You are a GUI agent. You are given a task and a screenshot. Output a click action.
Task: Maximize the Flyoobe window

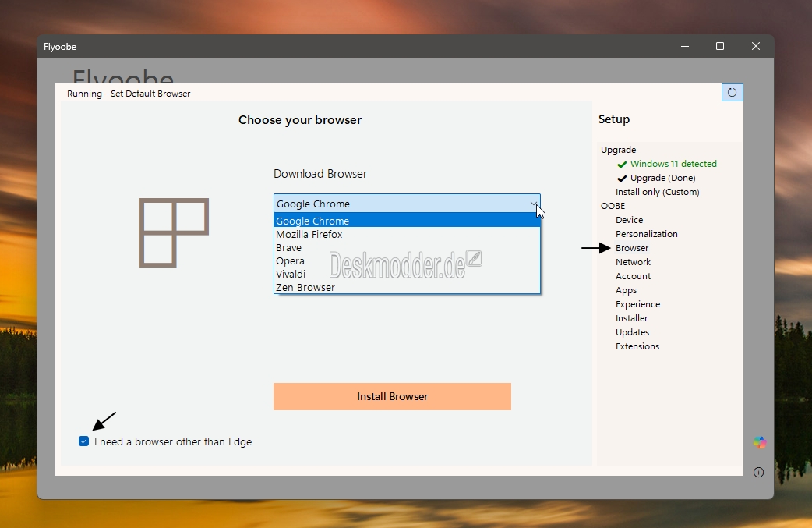click(720, 46)
